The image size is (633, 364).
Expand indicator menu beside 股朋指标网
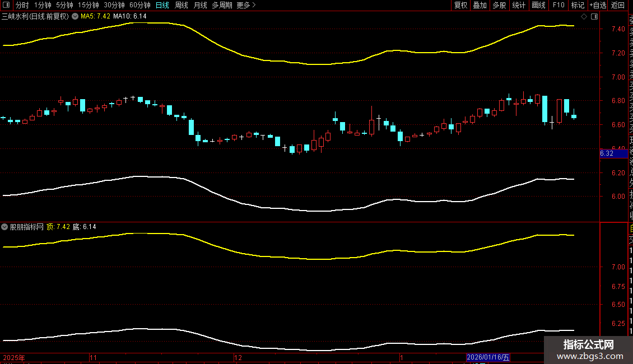[x=4, y=227]
